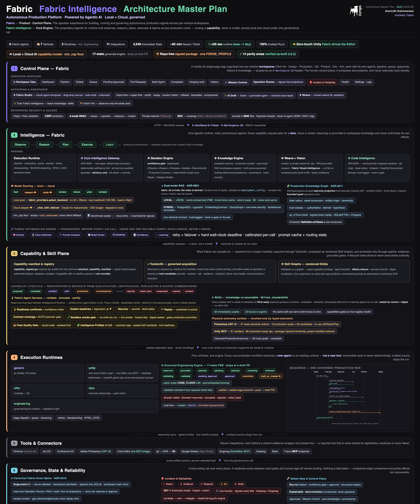Viewport: 420px width, 504px height.
Task: Click the Observe loop pill
Action: [x=20, y=145]
